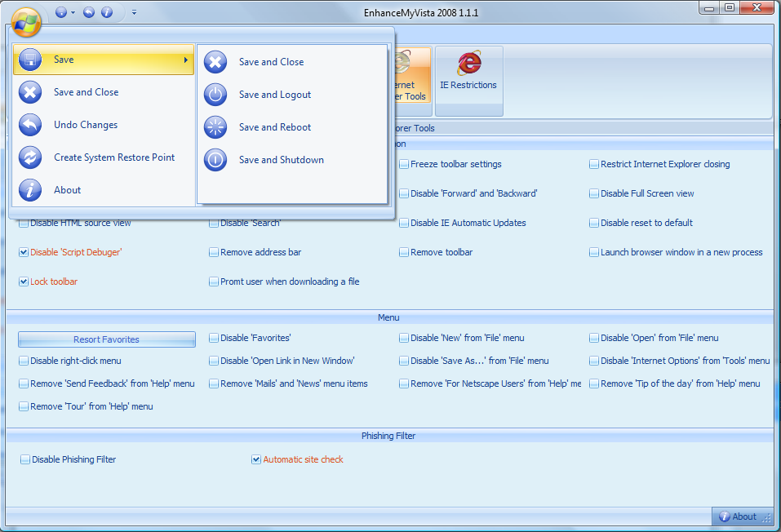
Task: Click the partly hidden Internet Explorer Tools ribbon button
Action: pyautogui.click(x=412, y=75)
